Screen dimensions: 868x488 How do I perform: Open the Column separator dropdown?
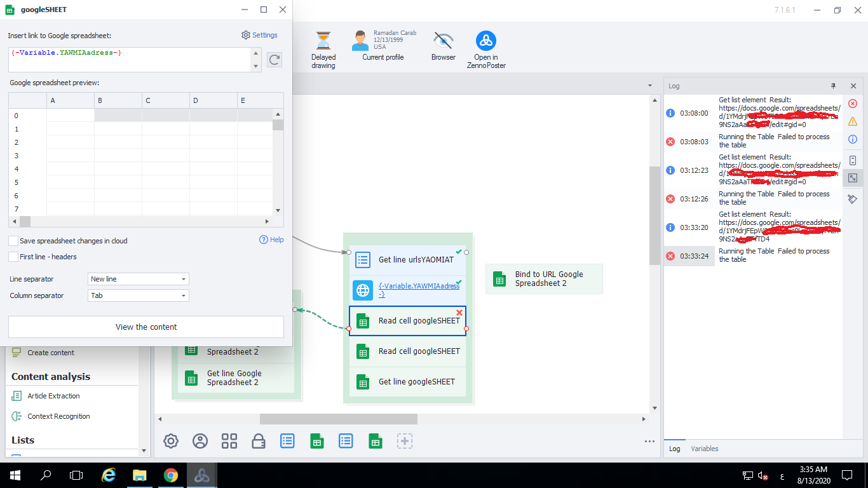(x=138, y=295)
